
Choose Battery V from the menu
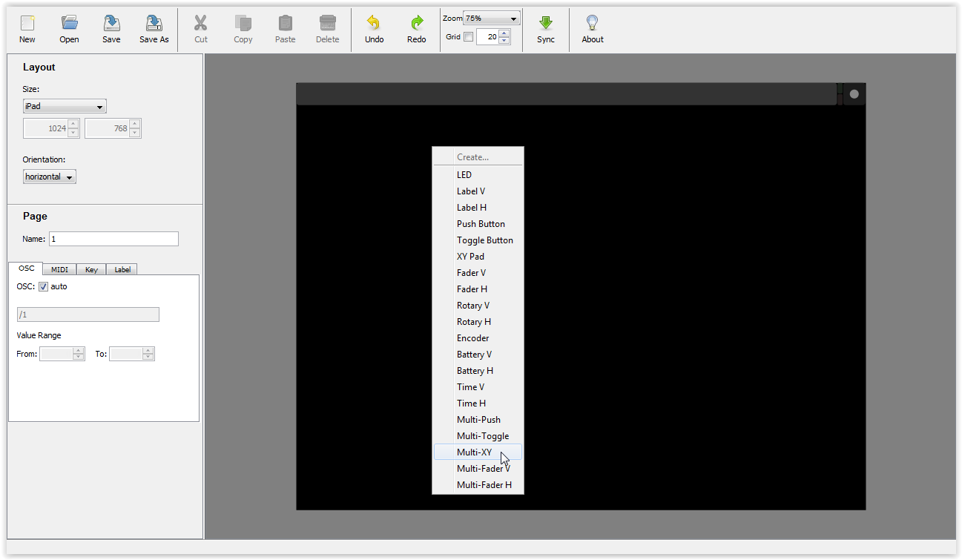tap(478, 355)
